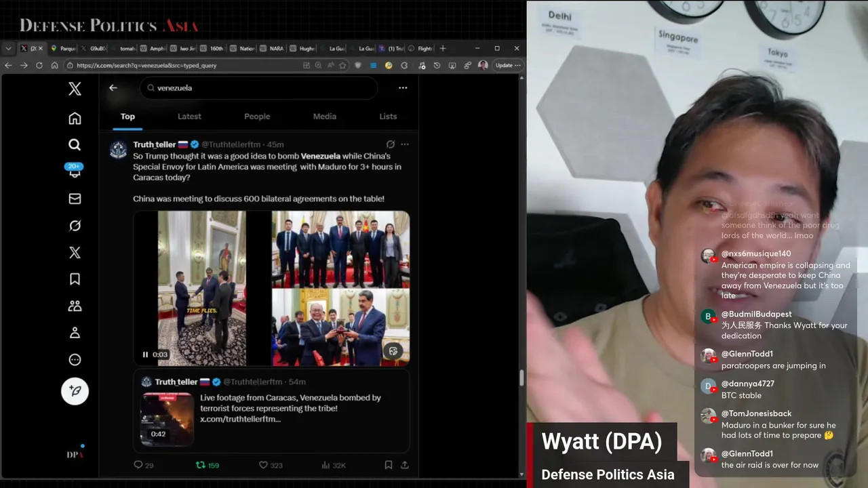Compose a new post with feather button
Image resolution: width=868 pixels, height=488 pixels.
(x=75, y=391)
